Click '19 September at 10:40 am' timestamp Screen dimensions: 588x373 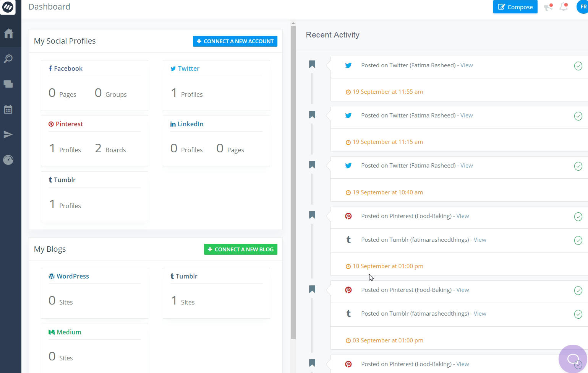point(388,192)
